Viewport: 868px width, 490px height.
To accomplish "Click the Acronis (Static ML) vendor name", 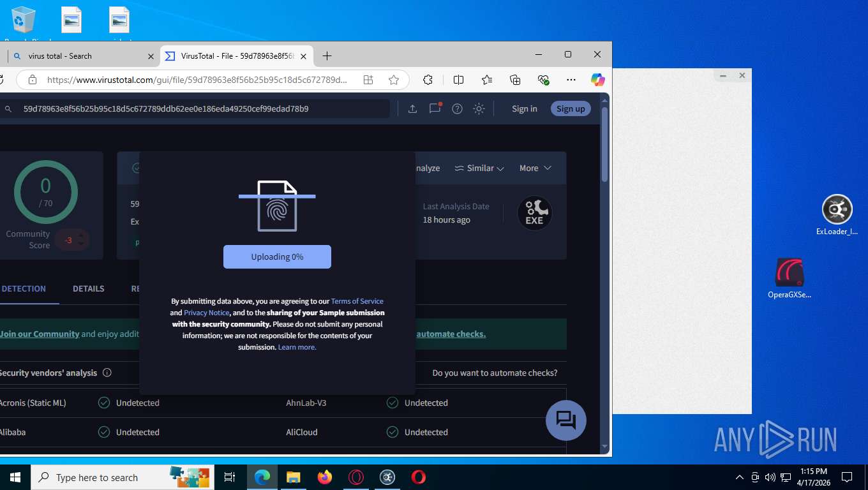I will tap(33, 403).
